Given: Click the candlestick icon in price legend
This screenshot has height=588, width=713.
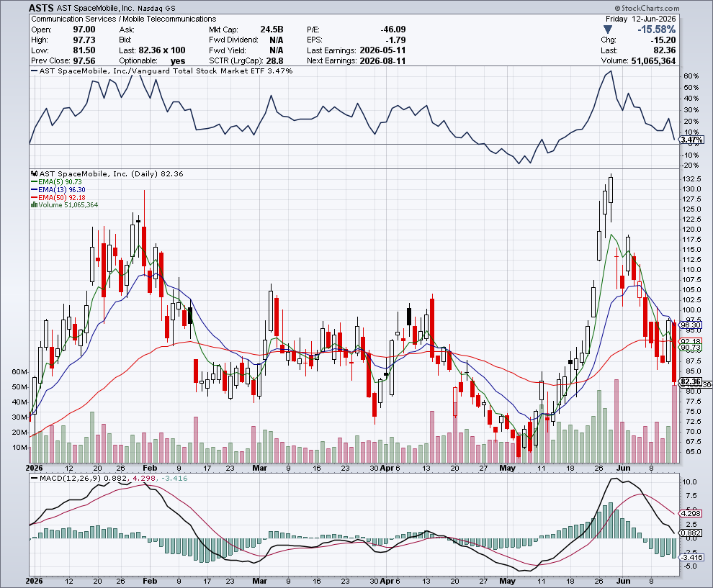Looking at the screenshot, I should [x=34, y=173].
